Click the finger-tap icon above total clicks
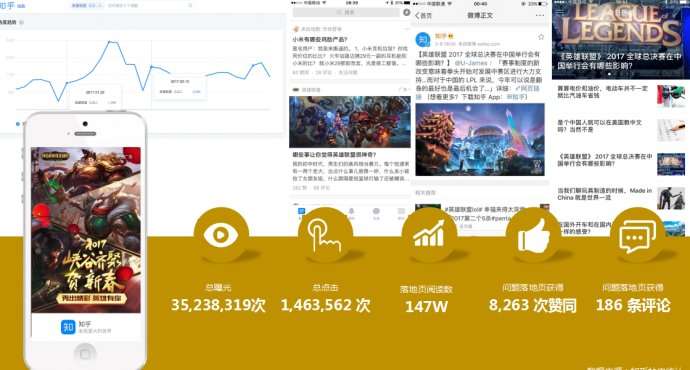690x370 pixels. tap(324, 236)
